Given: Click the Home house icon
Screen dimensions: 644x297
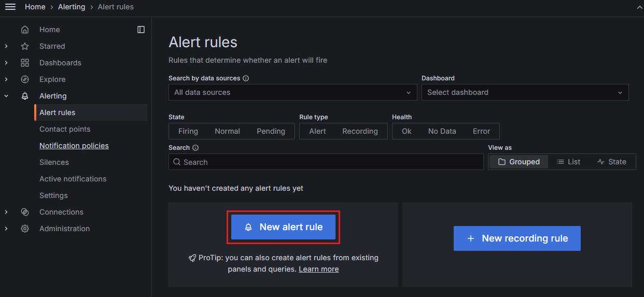Looking at the screenshot, I should pos(25,30).
